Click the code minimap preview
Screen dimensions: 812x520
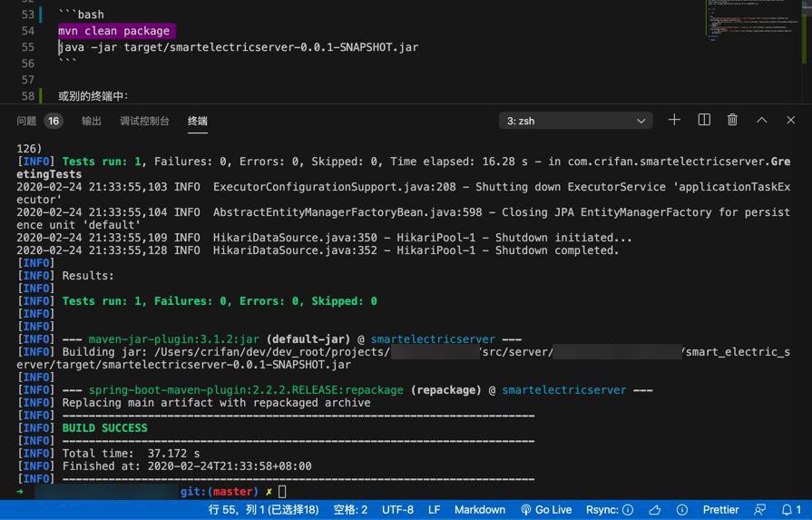click(x=753, y=21)
